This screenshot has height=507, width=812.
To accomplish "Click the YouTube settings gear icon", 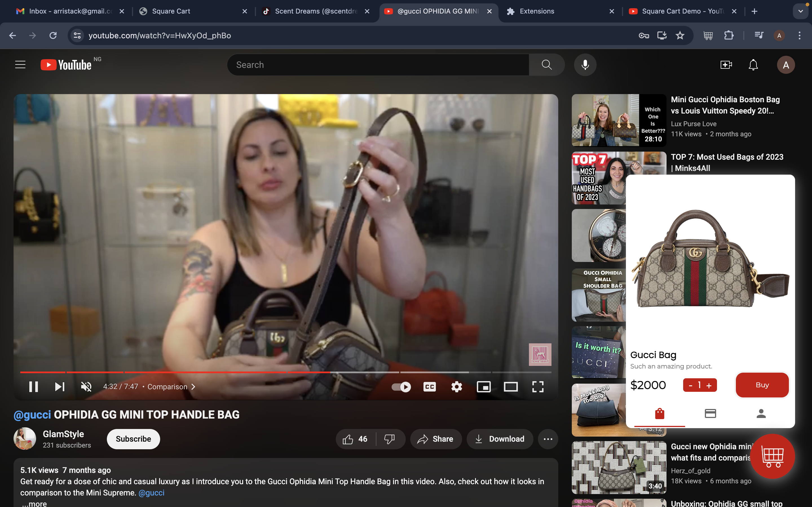I will [x=456, y=387].
